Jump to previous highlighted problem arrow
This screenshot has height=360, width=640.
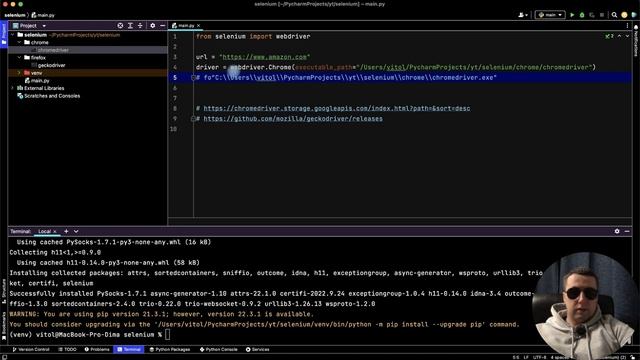(619, 36)
